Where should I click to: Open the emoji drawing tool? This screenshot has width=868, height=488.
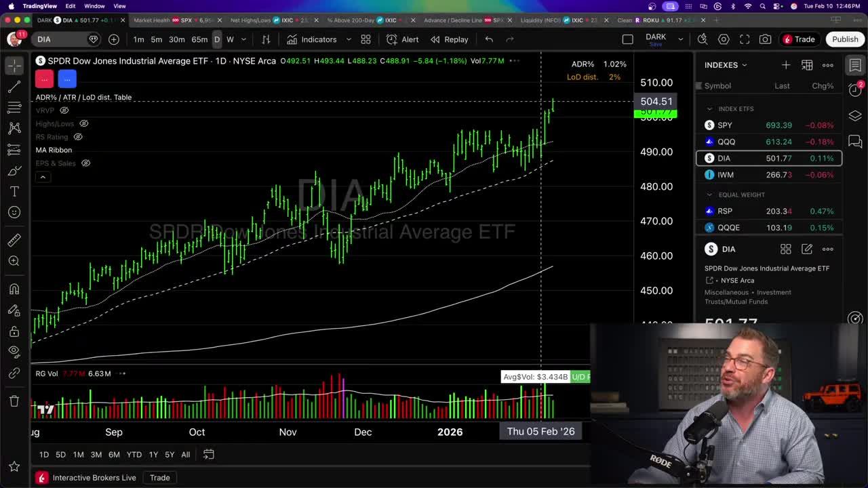point(14,212)
